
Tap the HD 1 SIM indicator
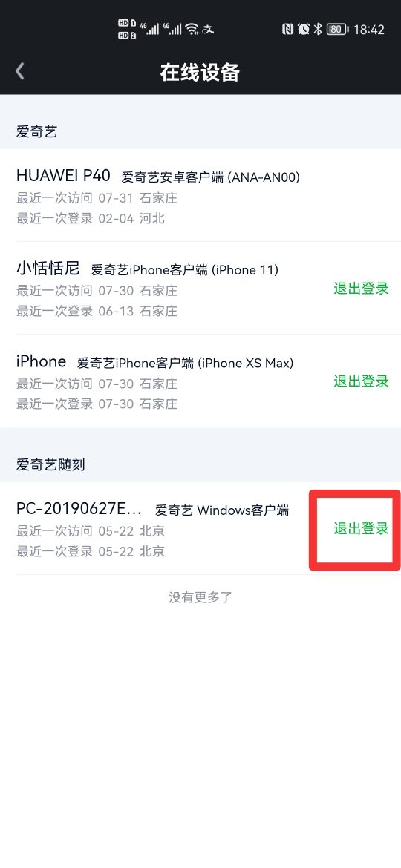click(x=127, y=23)
